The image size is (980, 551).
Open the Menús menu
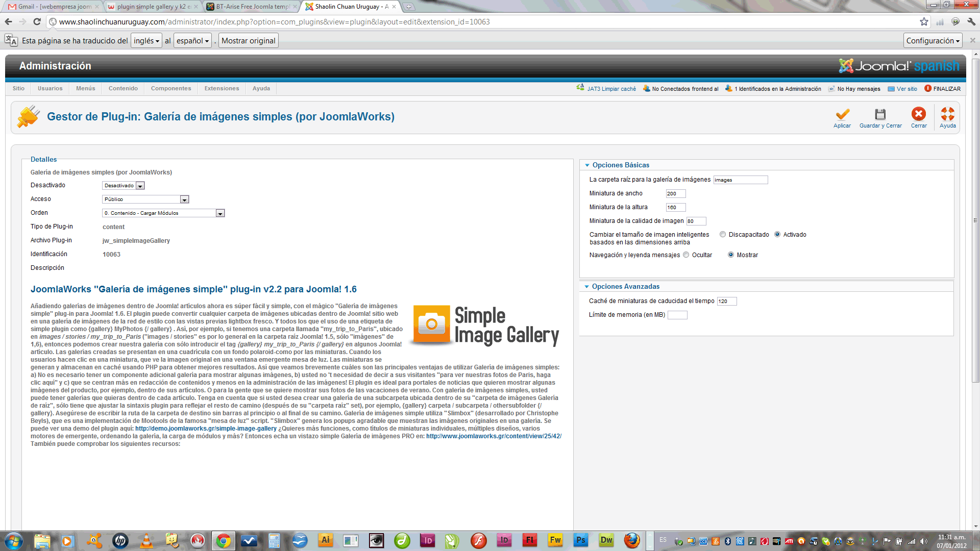[86, 88]
